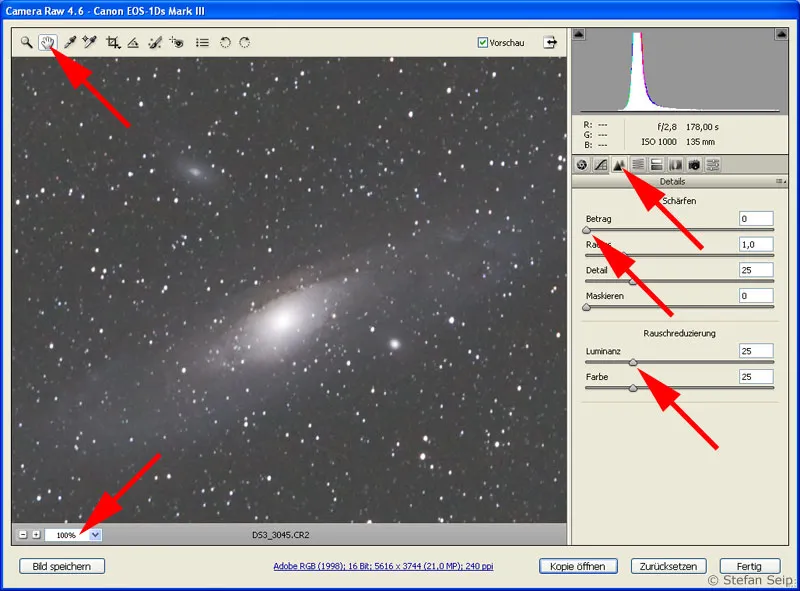Rotate image clockwise
Screen dimensions: 800x591
coord(245,42)
